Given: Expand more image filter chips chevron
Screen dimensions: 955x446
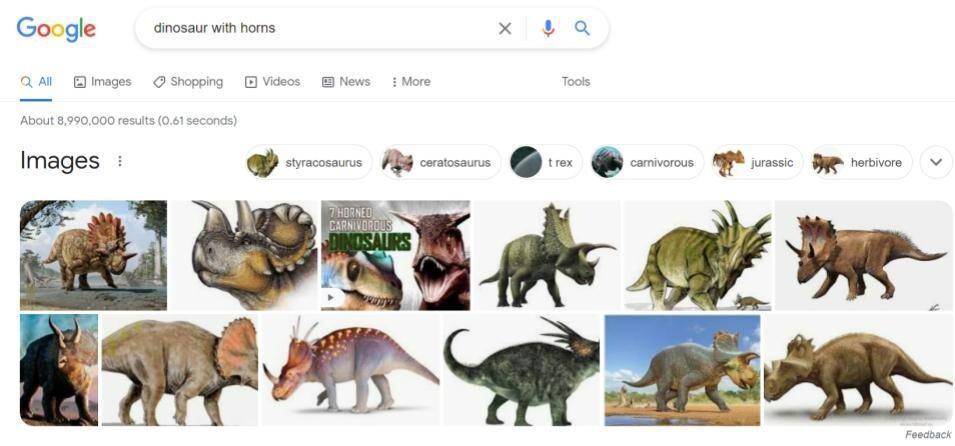Looking at the screenshot, I should pos(936,162).
